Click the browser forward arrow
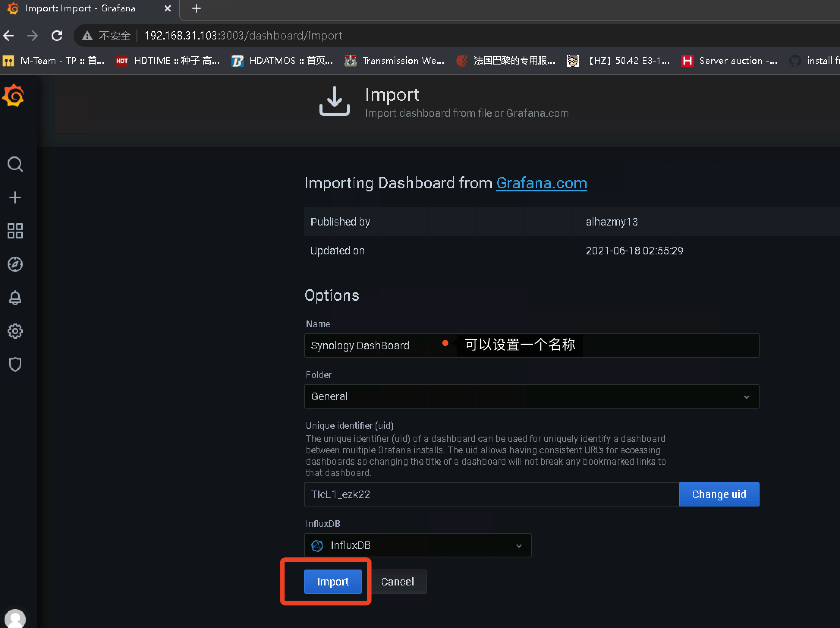 point(33,36)
